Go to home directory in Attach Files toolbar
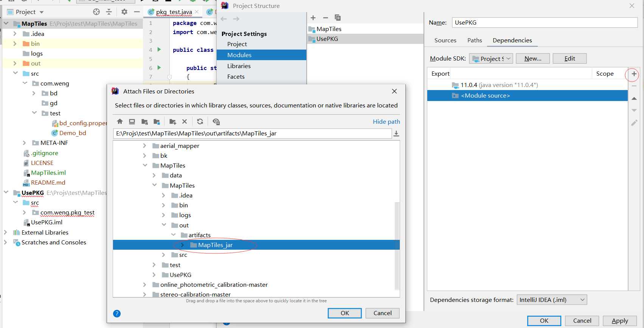The image size is (644, 328). [120, 121]
